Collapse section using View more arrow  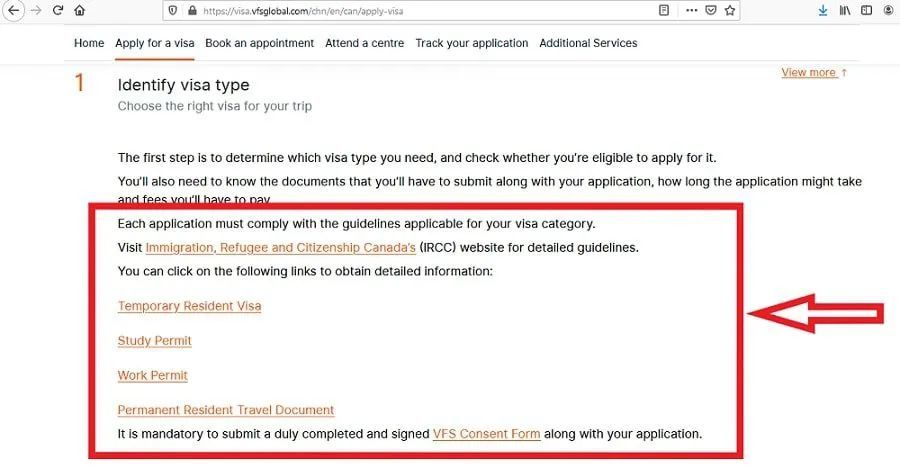[x=814, y=73]
